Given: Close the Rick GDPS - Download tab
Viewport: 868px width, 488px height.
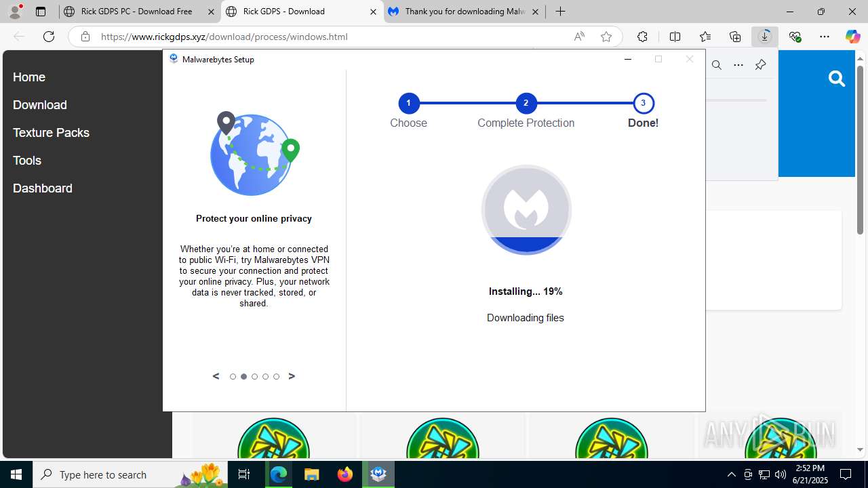Looking at the screenshot, I should pos(373,12).
